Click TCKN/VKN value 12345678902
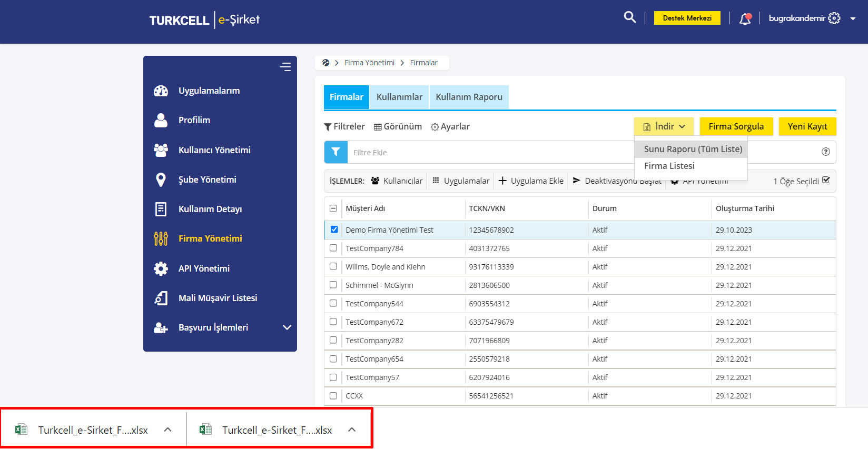868x449 pixels. click(491, 230)
